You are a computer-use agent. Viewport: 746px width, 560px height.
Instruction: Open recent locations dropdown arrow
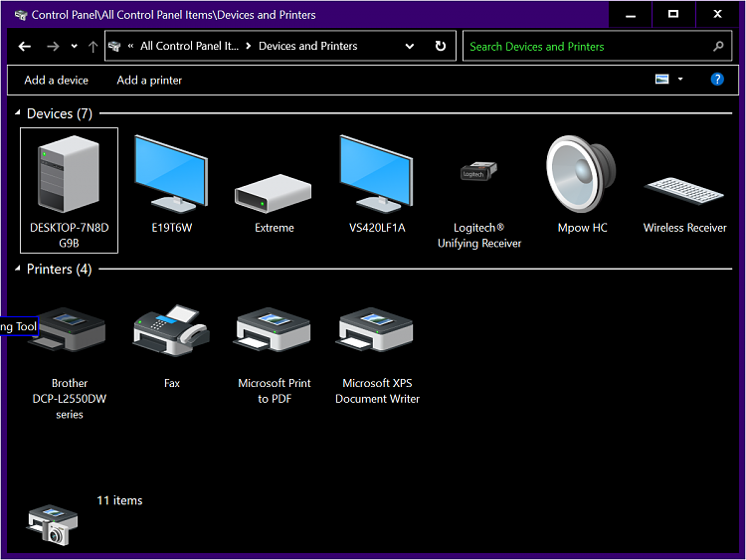(74, 47)
